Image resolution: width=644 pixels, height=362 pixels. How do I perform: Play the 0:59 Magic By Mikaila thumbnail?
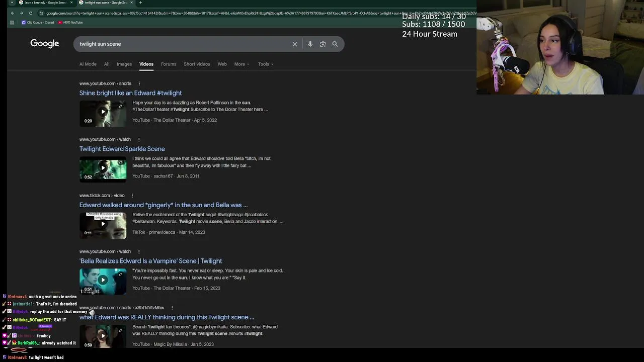click(103, 336)
